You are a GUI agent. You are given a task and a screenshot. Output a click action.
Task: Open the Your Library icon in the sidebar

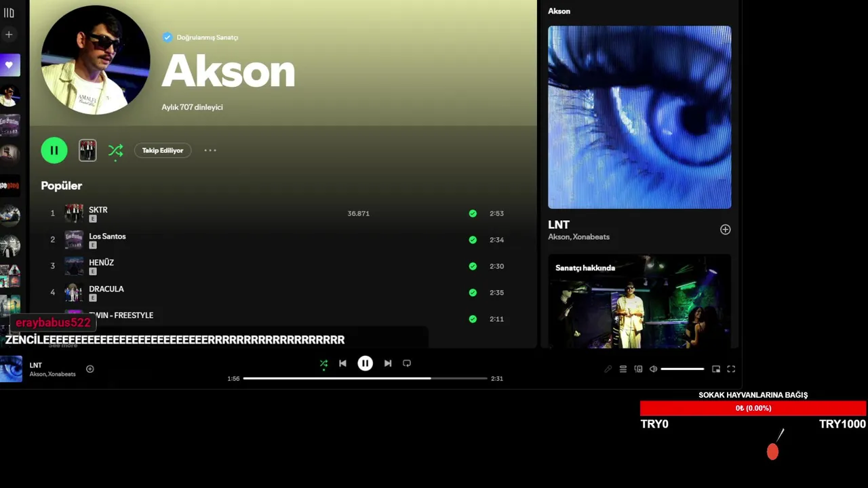[9, 13]
